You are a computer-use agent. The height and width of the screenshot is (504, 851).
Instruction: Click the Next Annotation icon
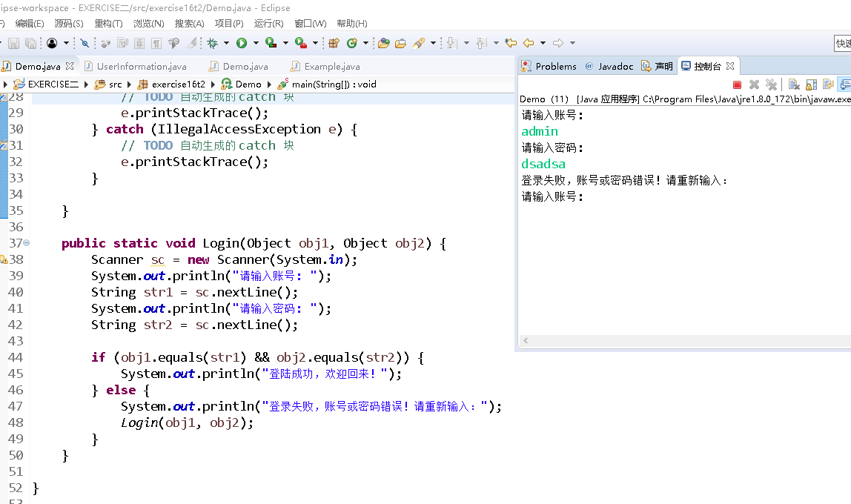[452, 43]
